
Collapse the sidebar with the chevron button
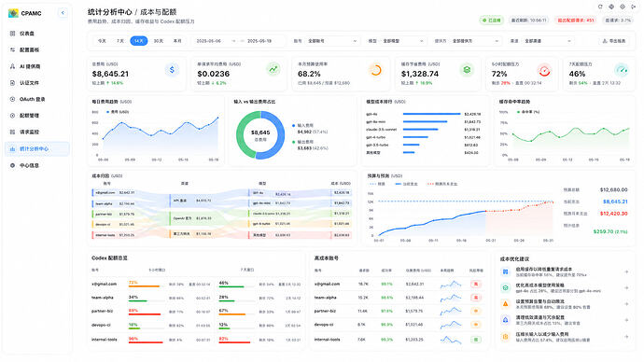63,13
